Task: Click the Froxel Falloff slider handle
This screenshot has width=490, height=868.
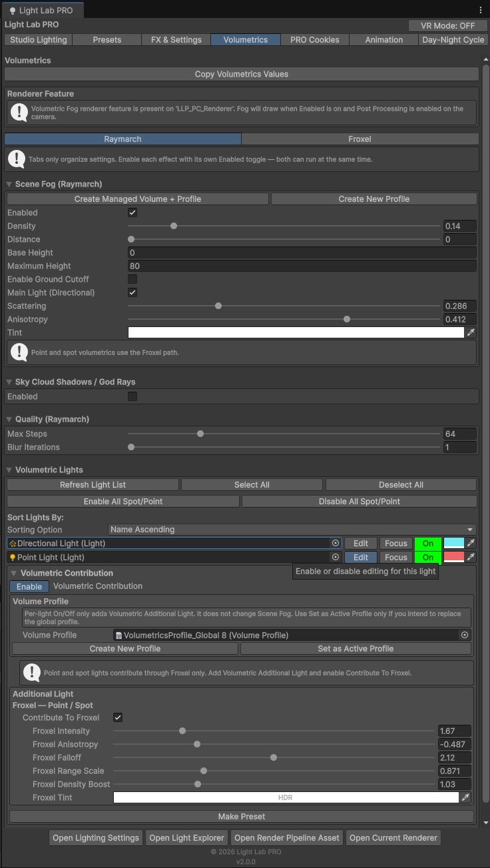Action: [x=274, y=757]
